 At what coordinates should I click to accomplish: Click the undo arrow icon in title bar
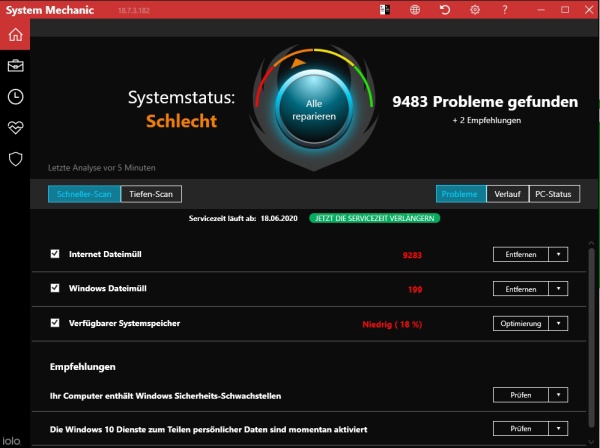click(x=445, y=10)
